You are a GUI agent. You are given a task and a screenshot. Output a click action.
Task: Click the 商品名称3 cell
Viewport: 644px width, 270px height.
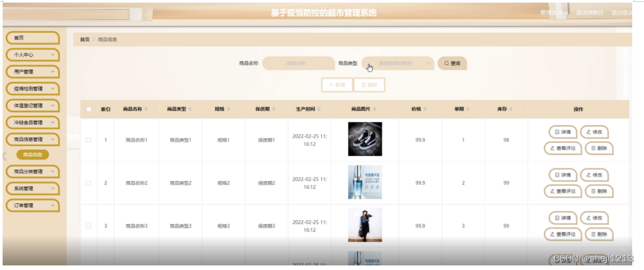pyautogui.click(x=136, y=226)
